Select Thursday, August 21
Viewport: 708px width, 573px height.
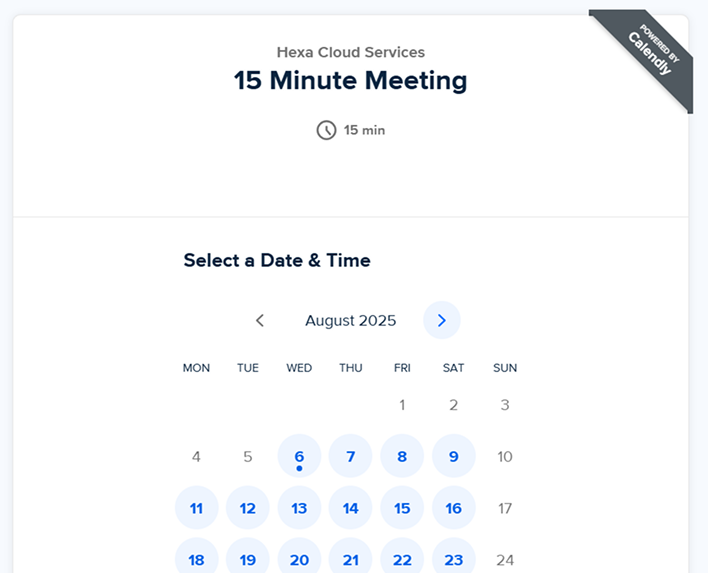click(x=350, y=558)
